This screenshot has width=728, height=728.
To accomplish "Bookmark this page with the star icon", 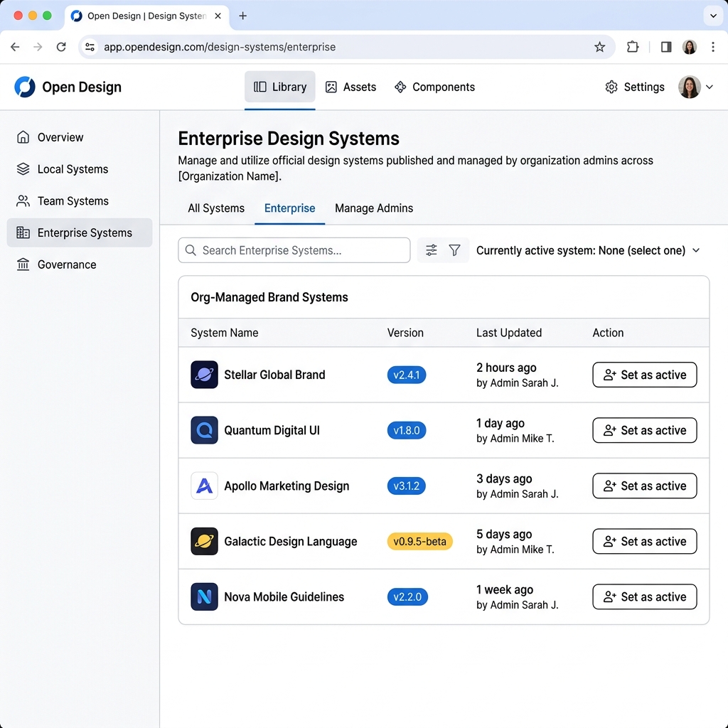I will (x=599, y=47).
